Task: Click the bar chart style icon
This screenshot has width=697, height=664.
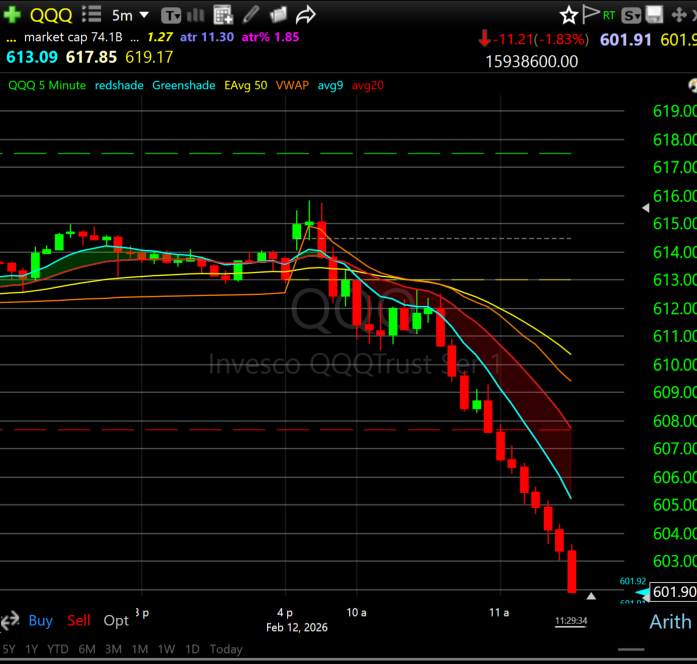Action: [196, 16]
